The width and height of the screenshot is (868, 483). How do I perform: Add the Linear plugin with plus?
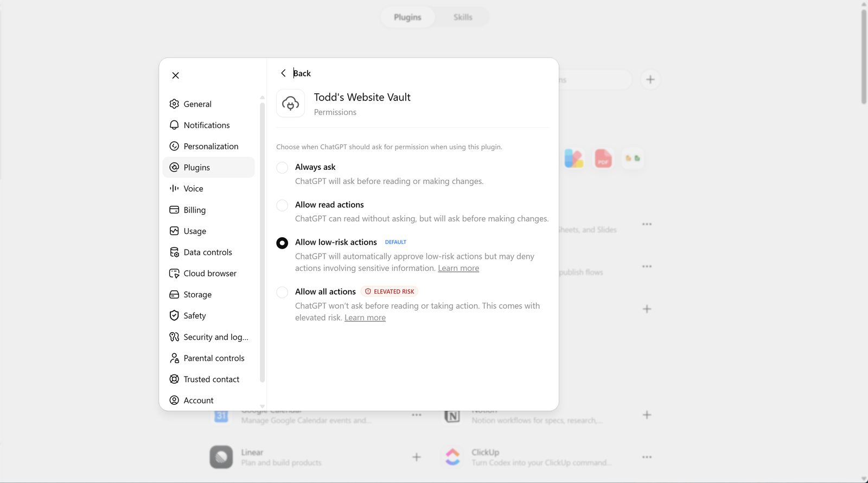(x=417, y=457)
